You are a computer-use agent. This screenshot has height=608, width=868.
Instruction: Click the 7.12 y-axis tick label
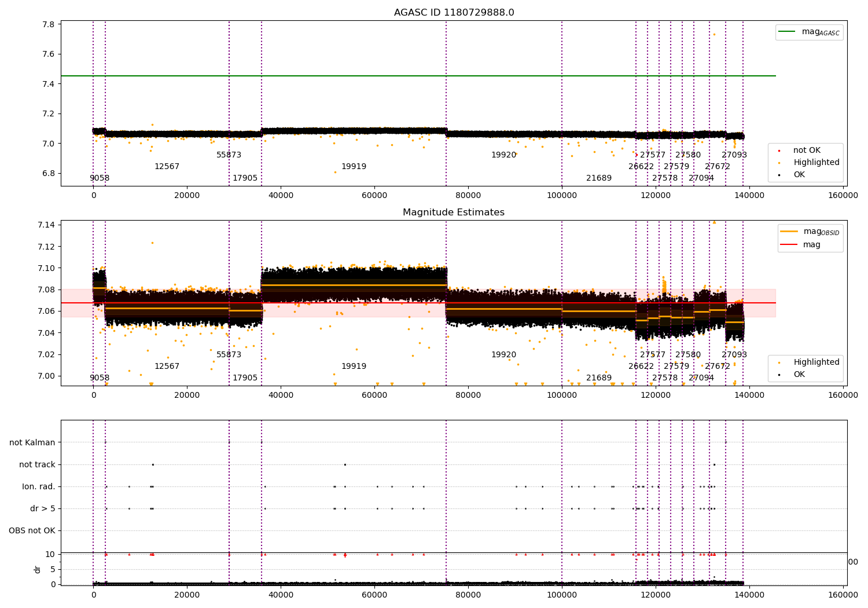tap(46, 247)
